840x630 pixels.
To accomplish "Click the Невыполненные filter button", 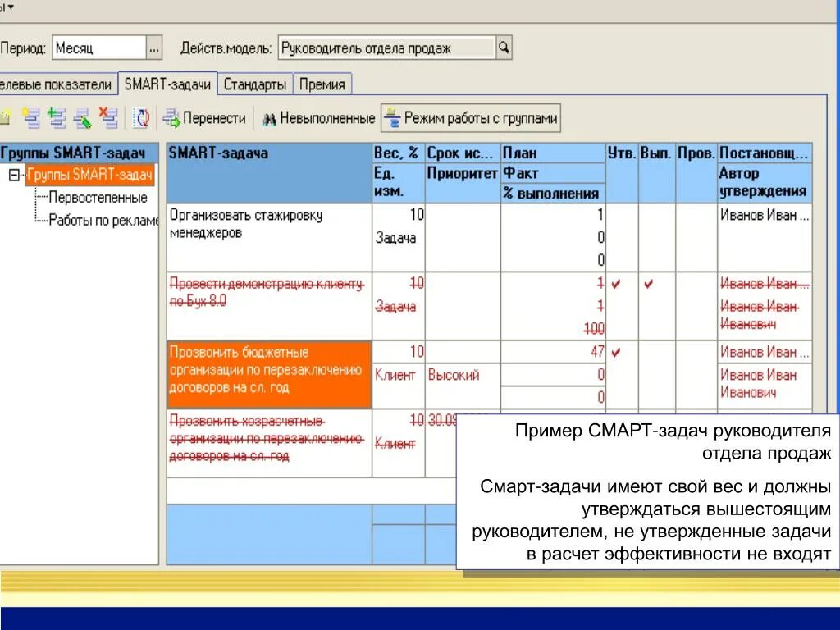I will [319, 118].
